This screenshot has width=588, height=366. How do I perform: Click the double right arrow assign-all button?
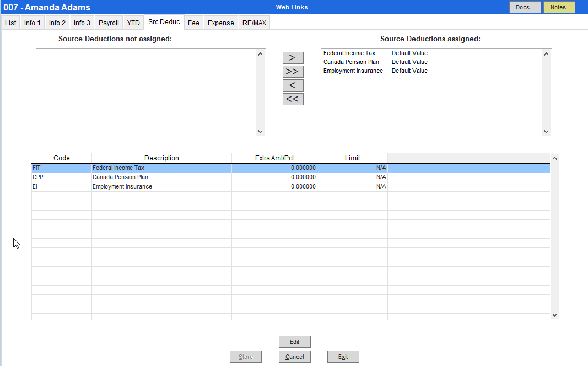(x=293, y=72)
